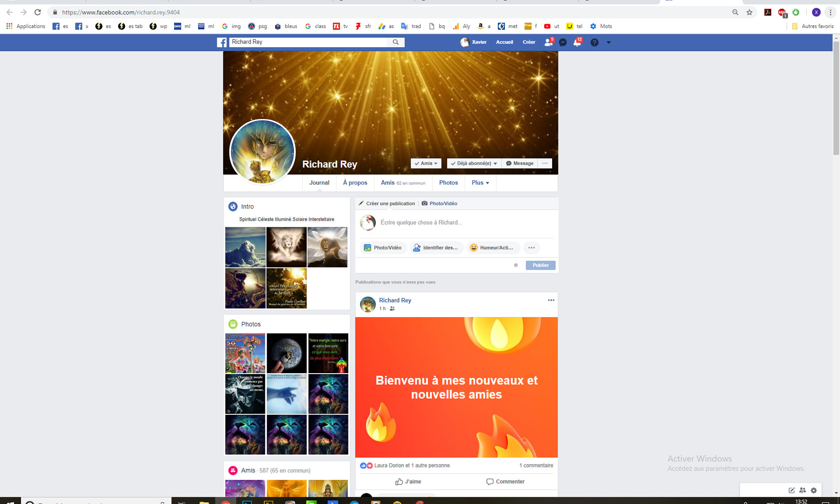Switch to the À propos tab
Viewport: 840px width, 504px height.
(355, 183)
